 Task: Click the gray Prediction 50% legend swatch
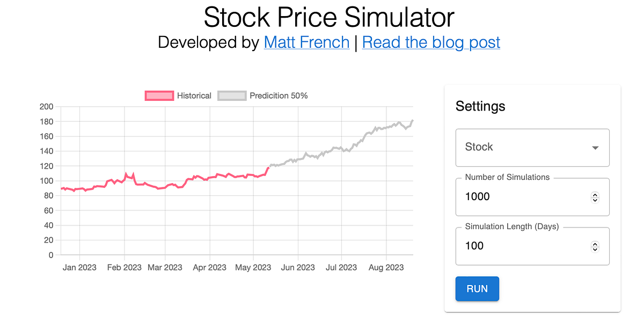(231, 96)
